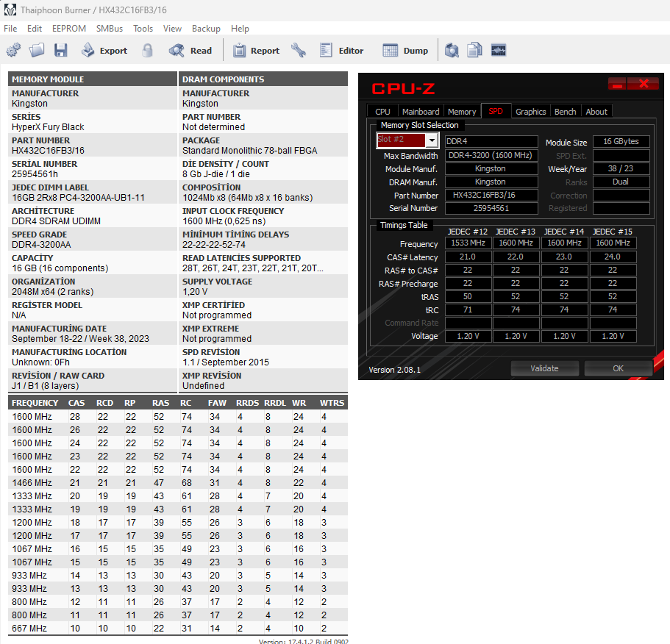This screenshot has height=644, width=670.
Task: Click the OK button in CPU-Z
Action: click(618, 368)
